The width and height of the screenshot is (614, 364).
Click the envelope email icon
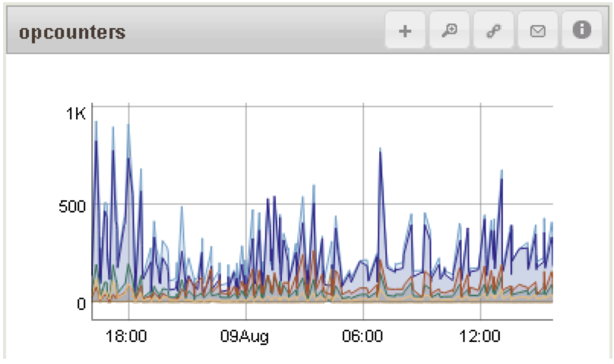tap(538, 30)
